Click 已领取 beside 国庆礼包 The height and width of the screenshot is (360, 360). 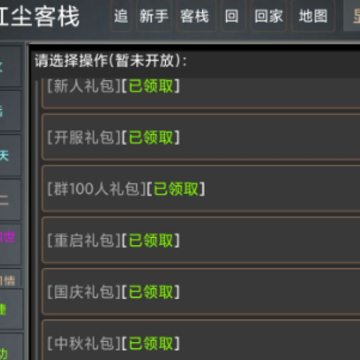[151, 292]
